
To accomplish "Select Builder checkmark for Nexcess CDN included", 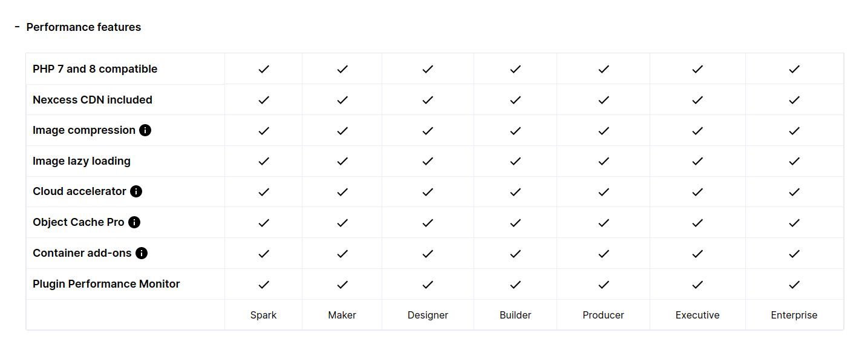I will coord(515,100).
